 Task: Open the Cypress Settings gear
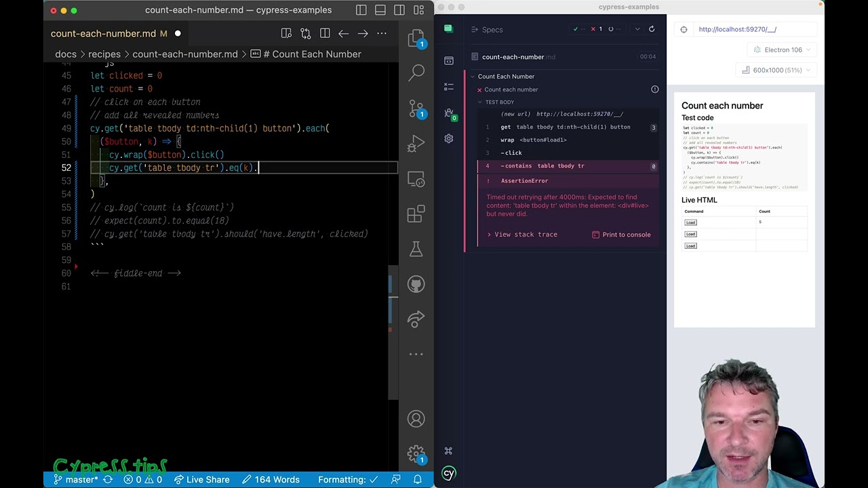448,138
